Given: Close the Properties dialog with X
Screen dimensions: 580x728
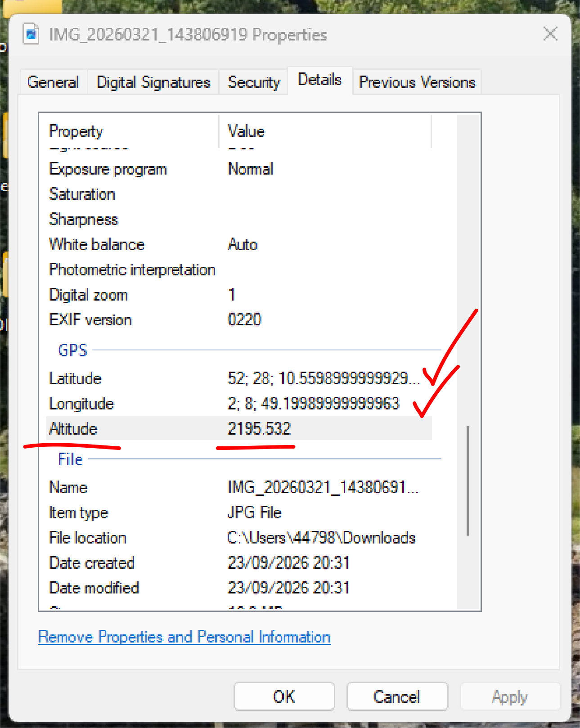Looking at the screenshot, I should [550, 34].
